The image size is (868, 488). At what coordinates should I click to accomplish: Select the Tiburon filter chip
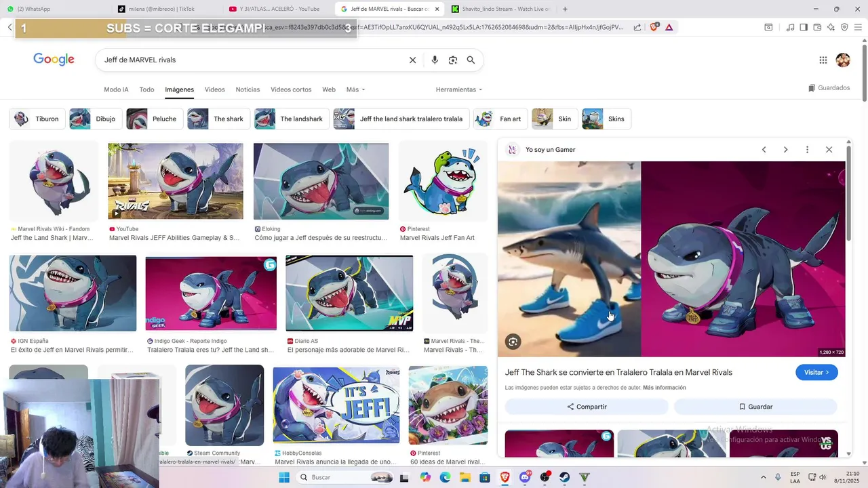[37, 119]
